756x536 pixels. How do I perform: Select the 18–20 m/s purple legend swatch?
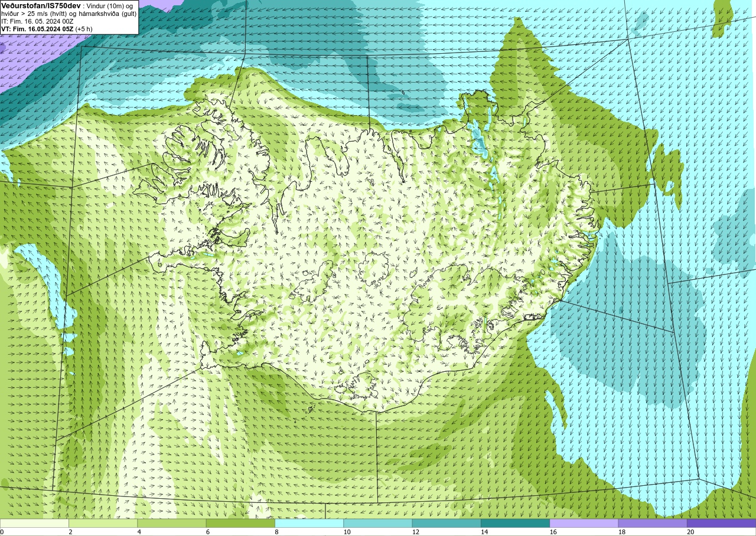pyautogui.click(x=653, y=523)
